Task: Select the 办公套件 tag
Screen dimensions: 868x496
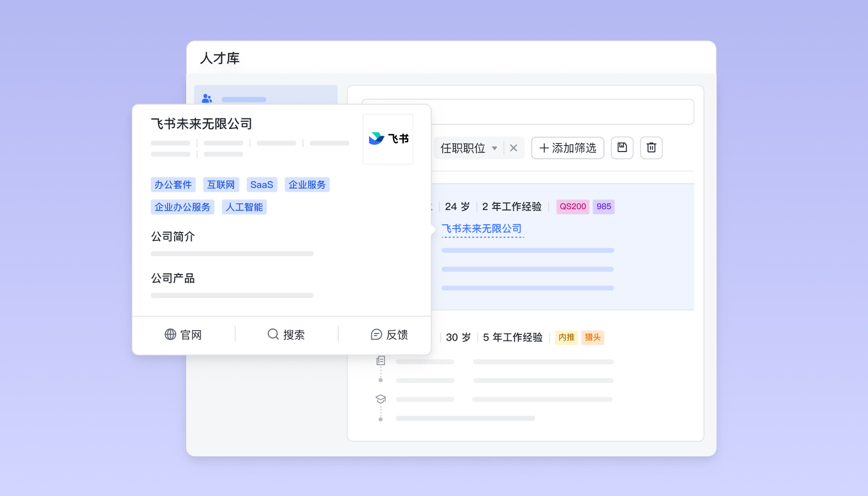Action: (x=173, y=185)
